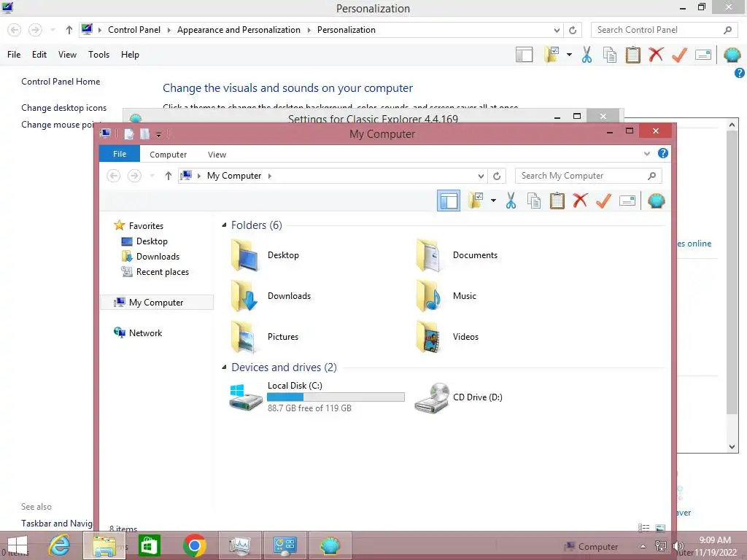Click Help icon in My Computer window
Screen dimensions: 747x560
pyautogui.click(x=662, y=153)
